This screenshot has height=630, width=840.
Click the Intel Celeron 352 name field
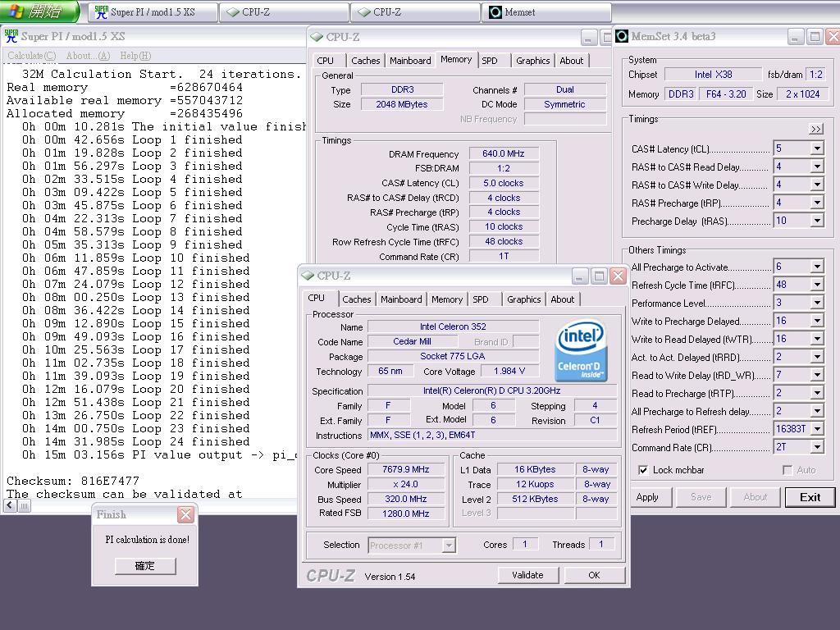pyautogui.click(x=453, y=326)
